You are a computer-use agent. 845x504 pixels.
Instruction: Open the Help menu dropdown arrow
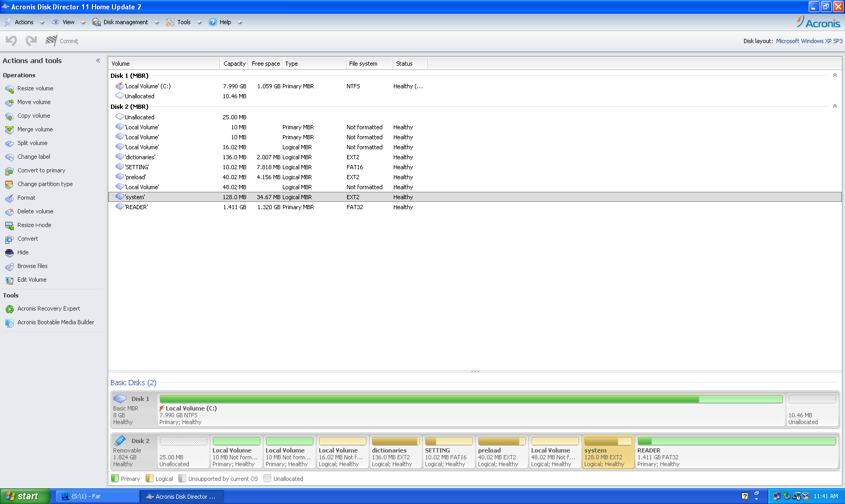(239, 23)
